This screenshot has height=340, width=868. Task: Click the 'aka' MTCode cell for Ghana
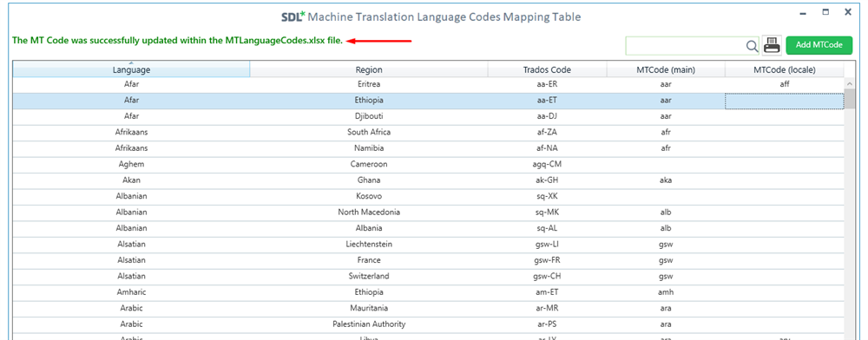tap(666, 180)
